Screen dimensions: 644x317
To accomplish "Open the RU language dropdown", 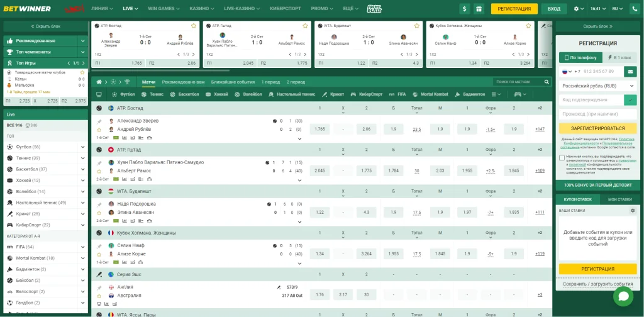I will [617, 9].
